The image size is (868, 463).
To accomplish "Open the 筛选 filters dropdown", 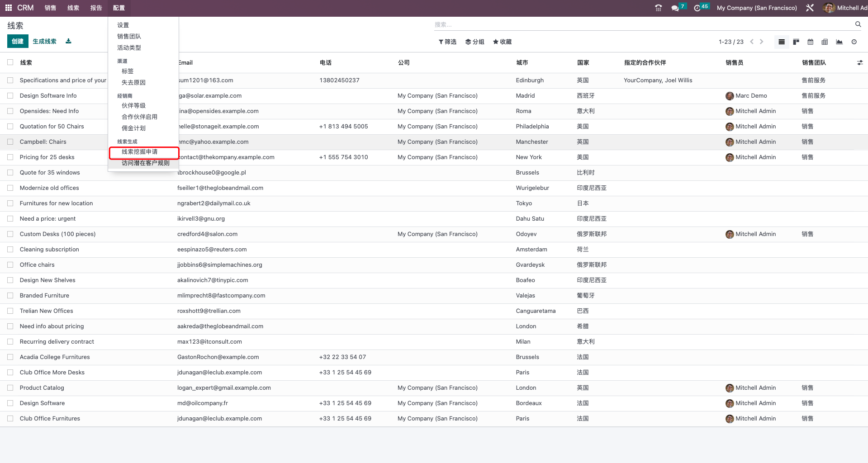I will [447, 42].
